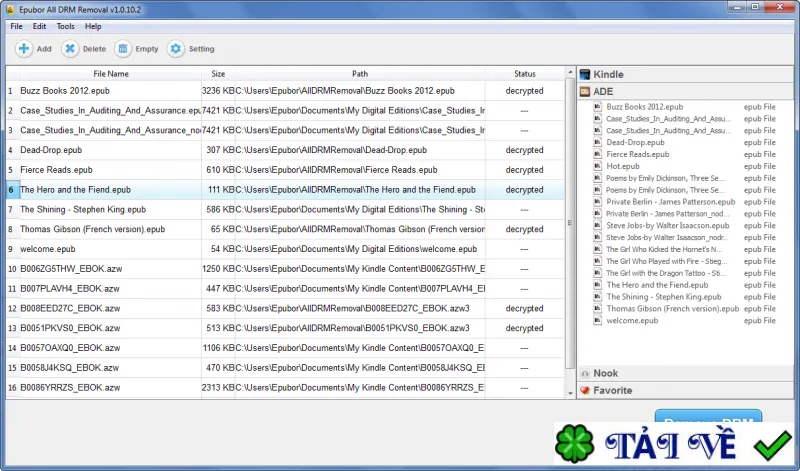
Task: Expand the Favorite section
Action: click(x=685, y=390)
